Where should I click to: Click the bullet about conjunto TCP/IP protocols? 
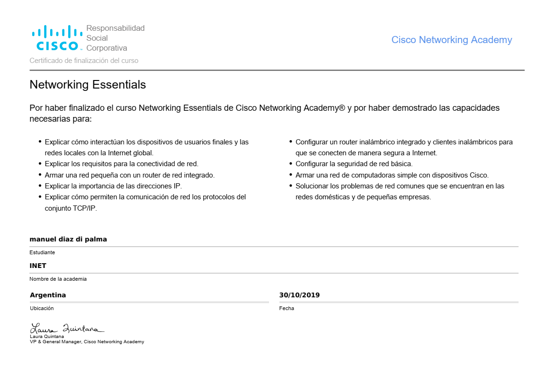pyautogui.click(x=145, y=202)
